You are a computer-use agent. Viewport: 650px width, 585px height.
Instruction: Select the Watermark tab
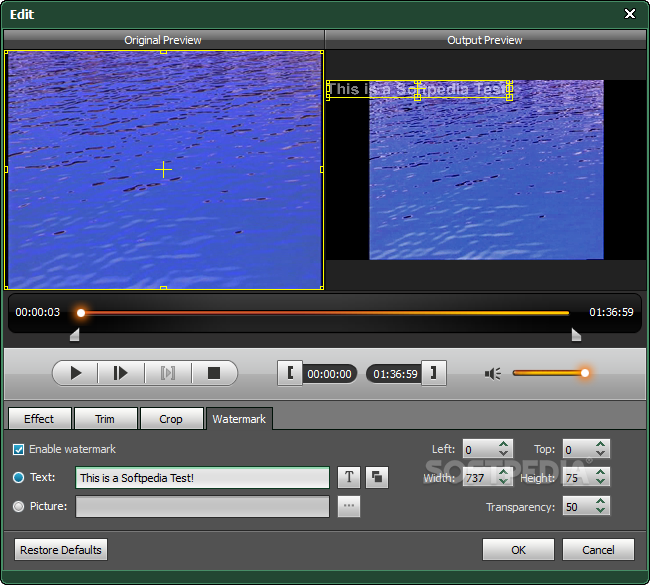(239, 419)
